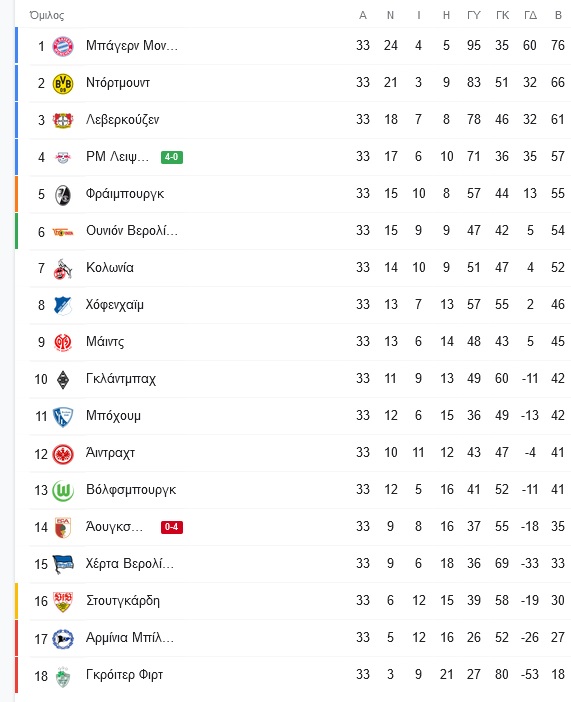
Task: Select the Χέρτα Βερολίνου table row
Action: pos(293,564)
